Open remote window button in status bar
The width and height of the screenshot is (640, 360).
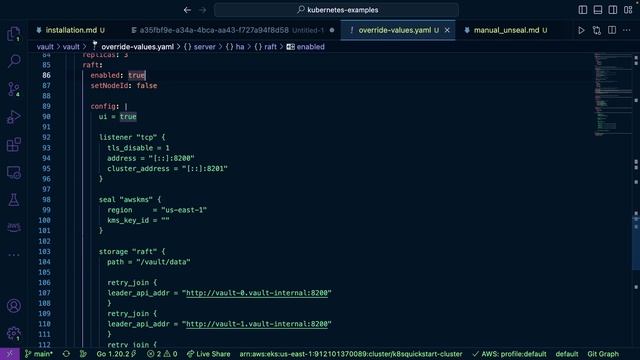click(x=10, y=354)
